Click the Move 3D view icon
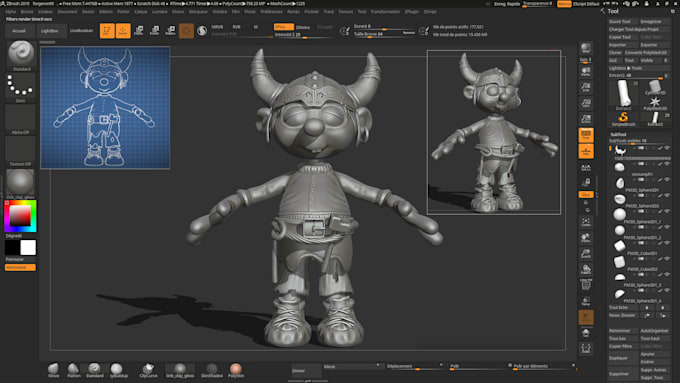 click(x=586, y=238)
